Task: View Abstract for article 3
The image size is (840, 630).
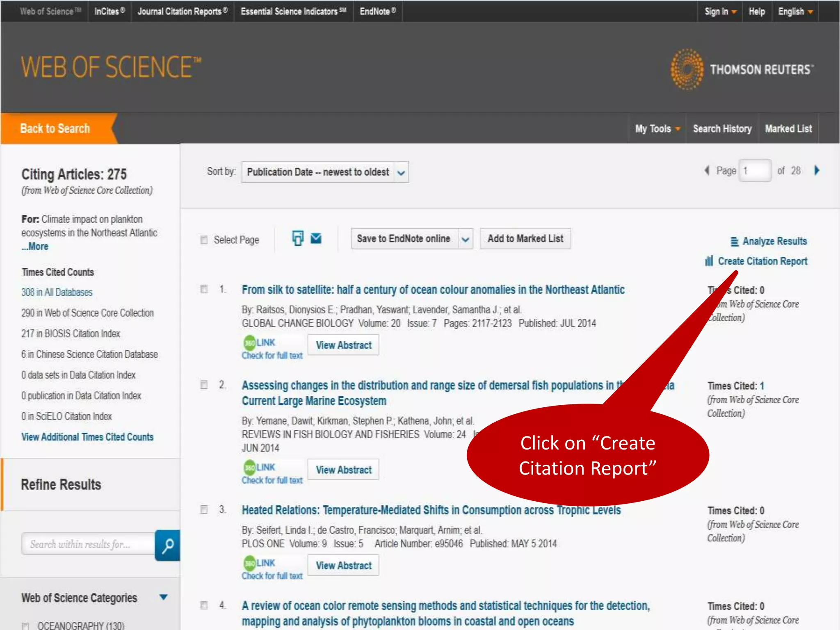Action: coord(344,565)
